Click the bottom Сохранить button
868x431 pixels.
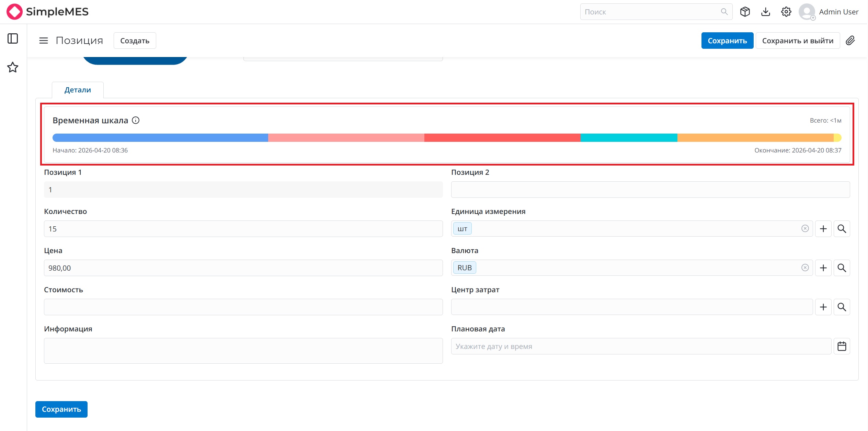coord(61,409)
